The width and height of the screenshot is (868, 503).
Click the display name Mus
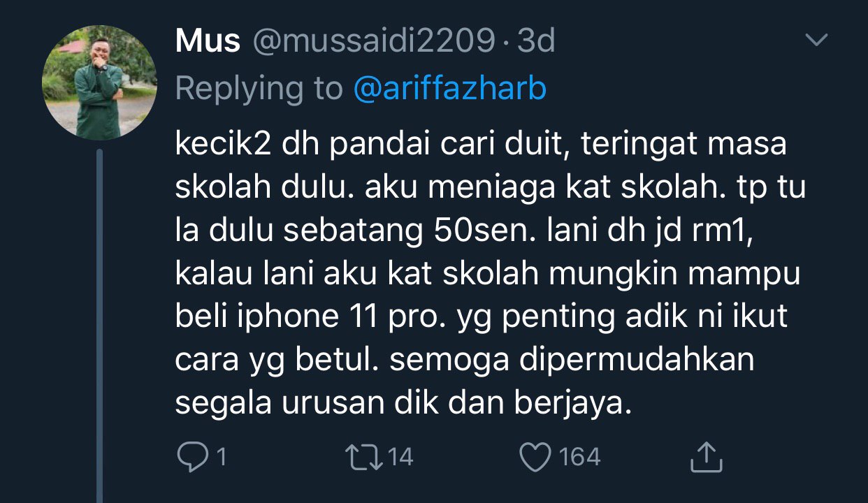pyautogui.click(x=208, y=42)
